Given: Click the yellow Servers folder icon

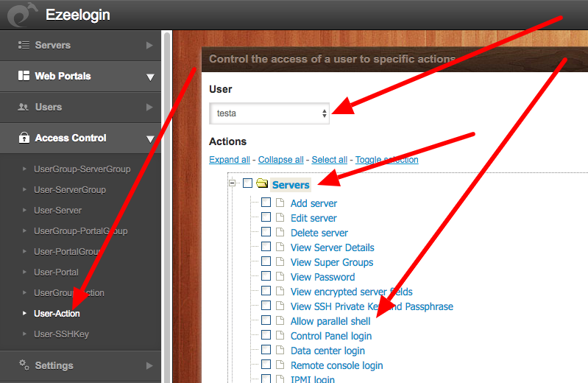Looking at the screenshot, I should [262, 183].
